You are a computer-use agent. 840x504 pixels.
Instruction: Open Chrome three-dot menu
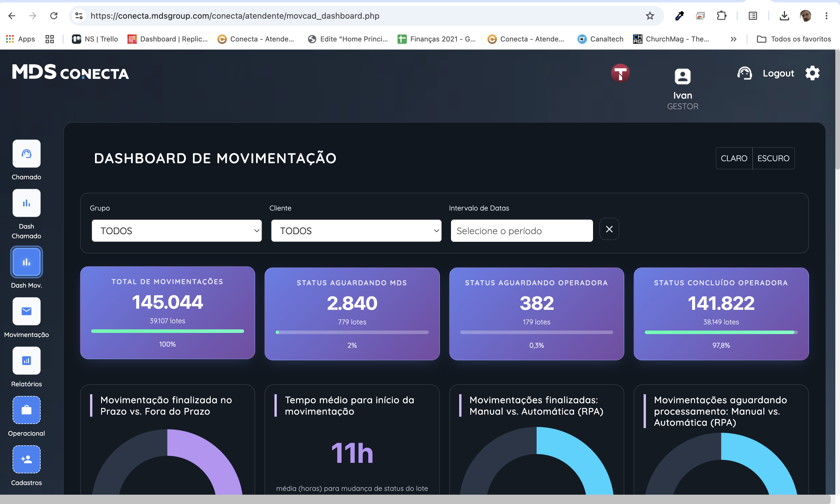(826, 16)
